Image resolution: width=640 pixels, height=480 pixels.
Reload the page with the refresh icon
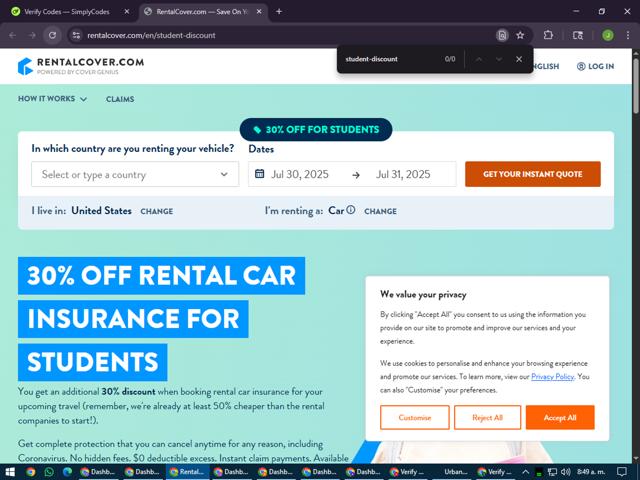pyautogui.click(x=52, y=35)
